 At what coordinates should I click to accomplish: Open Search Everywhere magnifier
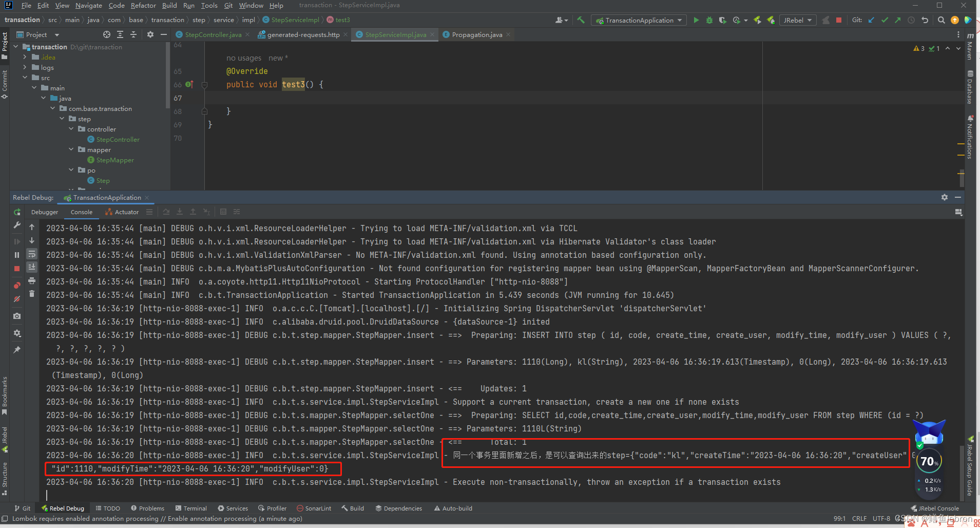[941, 20]
